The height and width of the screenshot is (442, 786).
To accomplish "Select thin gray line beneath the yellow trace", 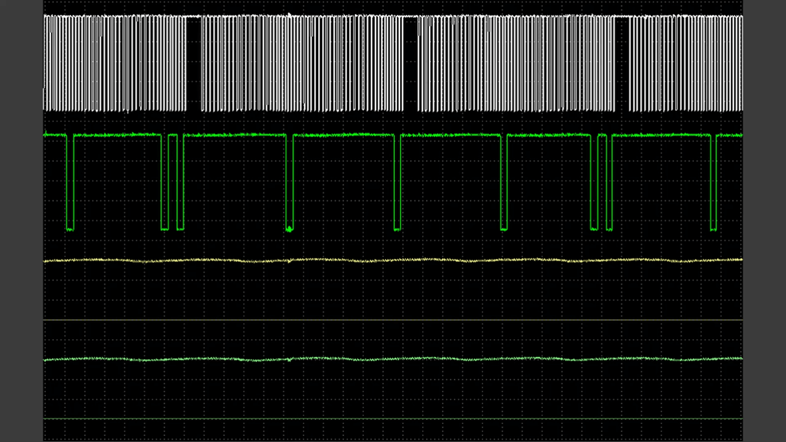I will click(x=400, y=320).
